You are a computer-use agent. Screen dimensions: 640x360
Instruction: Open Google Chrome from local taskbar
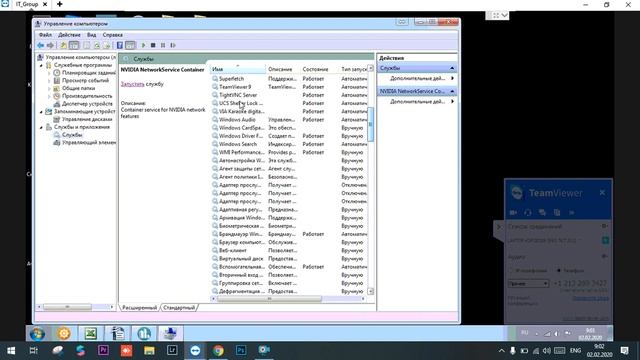[x=218, y=351]
